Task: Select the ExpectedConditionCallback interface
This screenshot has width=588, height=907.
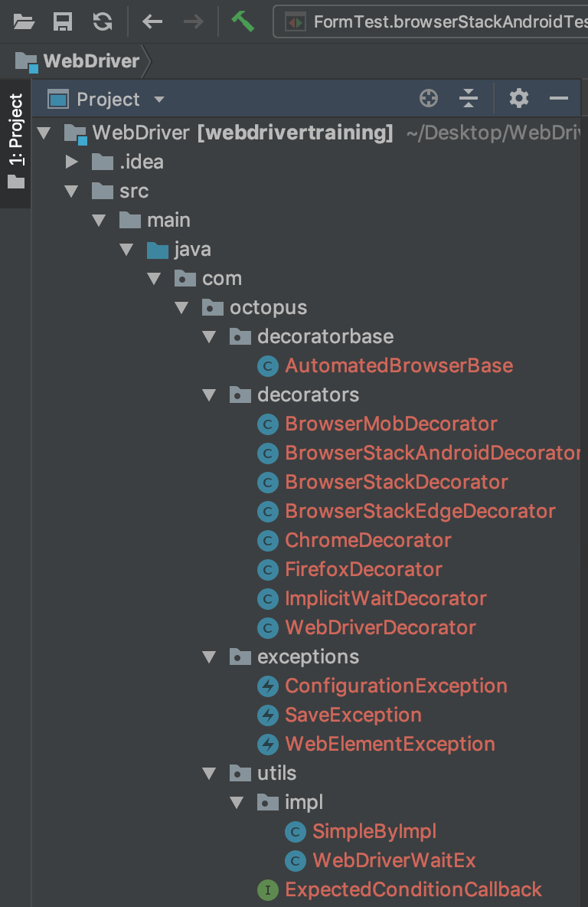Action: 413,890
